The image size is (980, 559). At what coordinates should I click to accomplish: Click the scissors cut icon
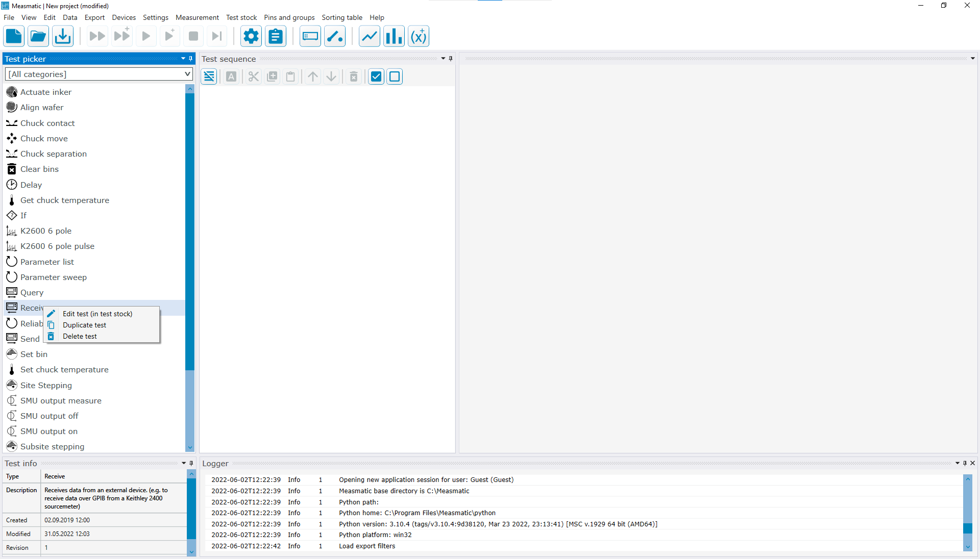pyautogui.click(x=254, y=77)
